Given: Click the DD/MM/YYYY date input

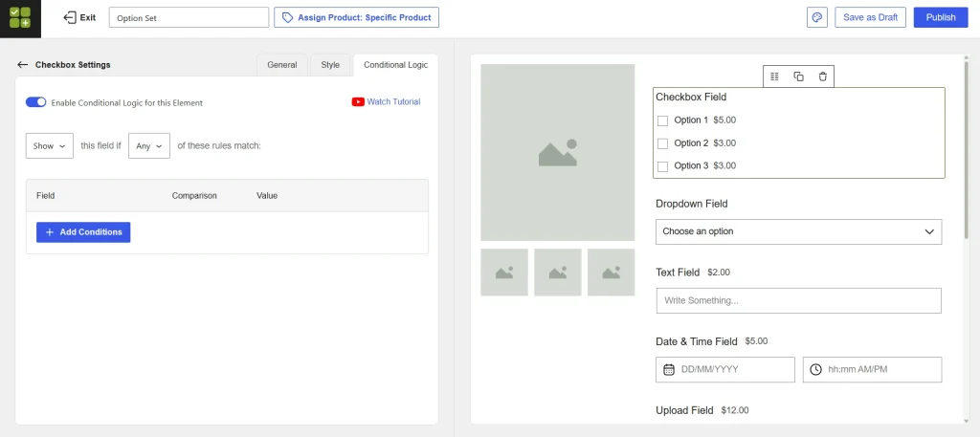Looking at the screenshot, I should pyautogui.click(x=725, y=369).
